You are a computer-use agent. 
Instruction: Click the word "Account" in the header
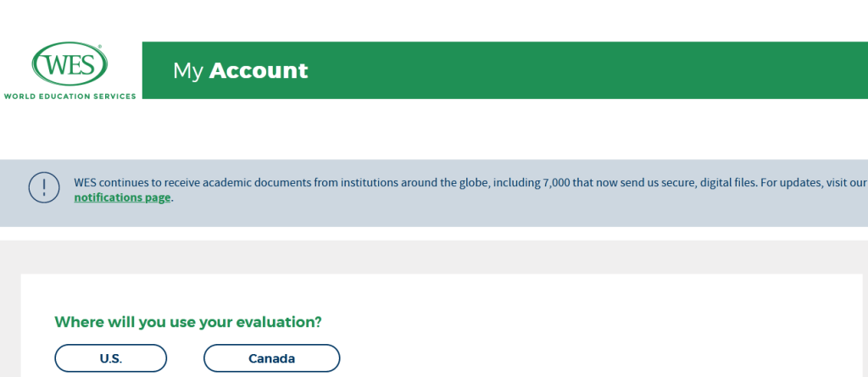click(x=259, y=70)
